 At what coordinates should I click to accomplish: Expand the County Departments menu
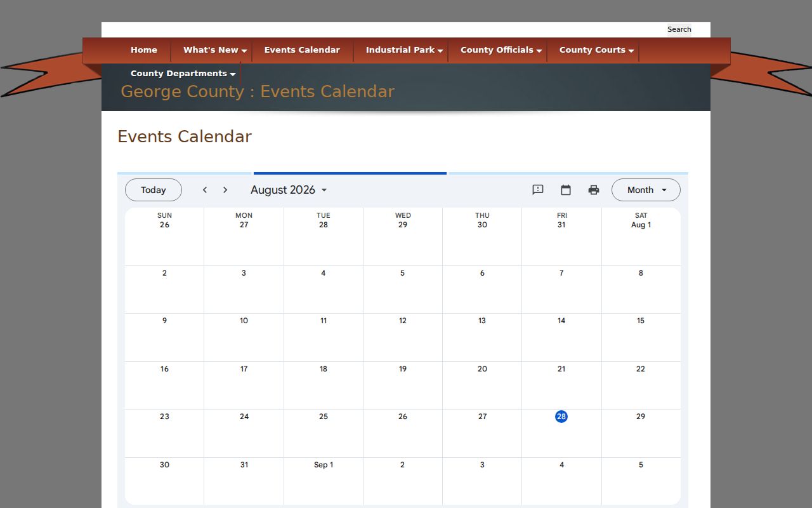click(183, 74)
